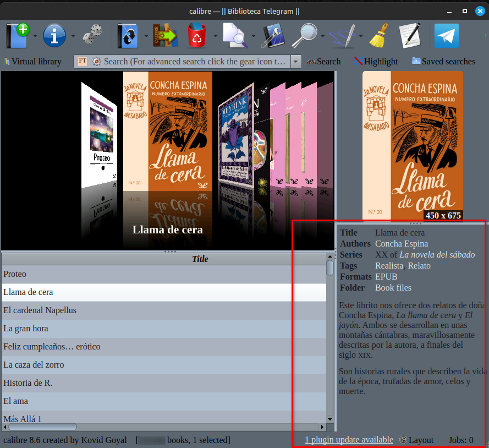Toggle the Highlight search mode
The width and height of the screenshot is (489, 448).
pyautogui.click(x=376, y=62)
